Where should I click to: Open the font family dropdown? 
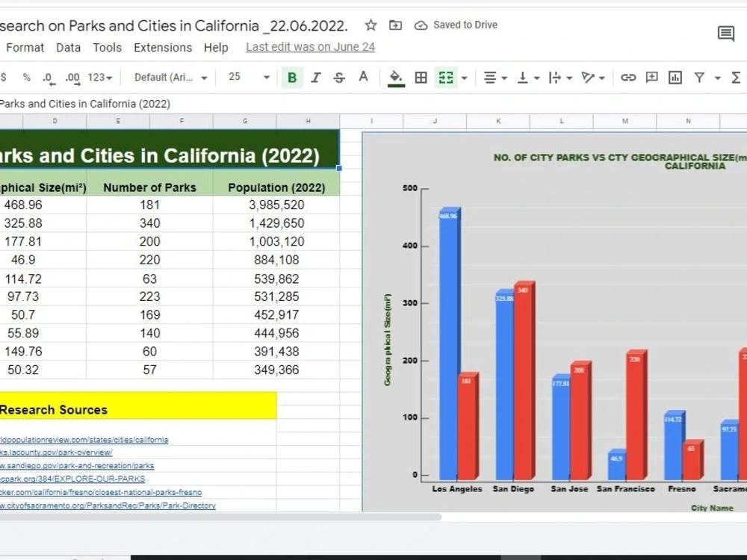[x=170, y=77]
